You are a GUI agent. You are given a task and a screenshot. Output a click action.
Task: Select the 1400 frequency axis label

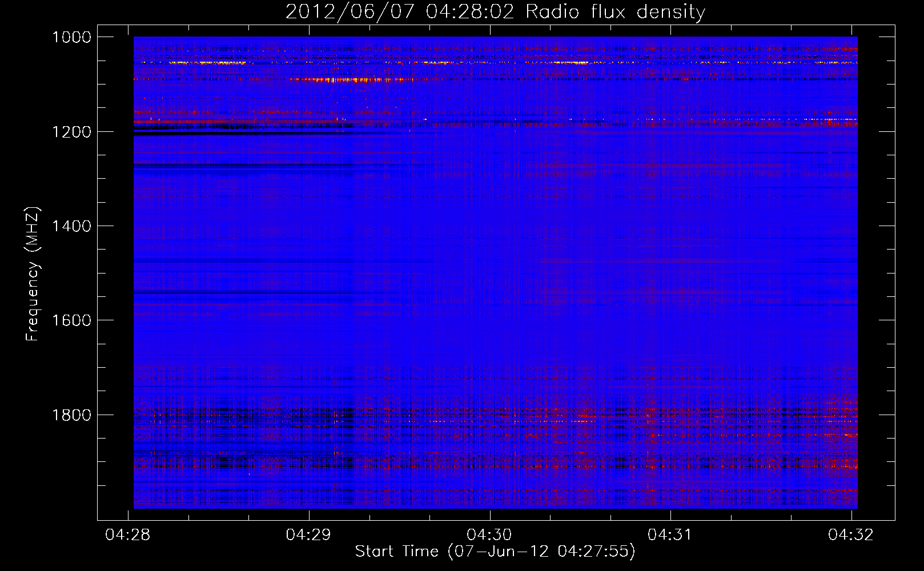[71, 226]
